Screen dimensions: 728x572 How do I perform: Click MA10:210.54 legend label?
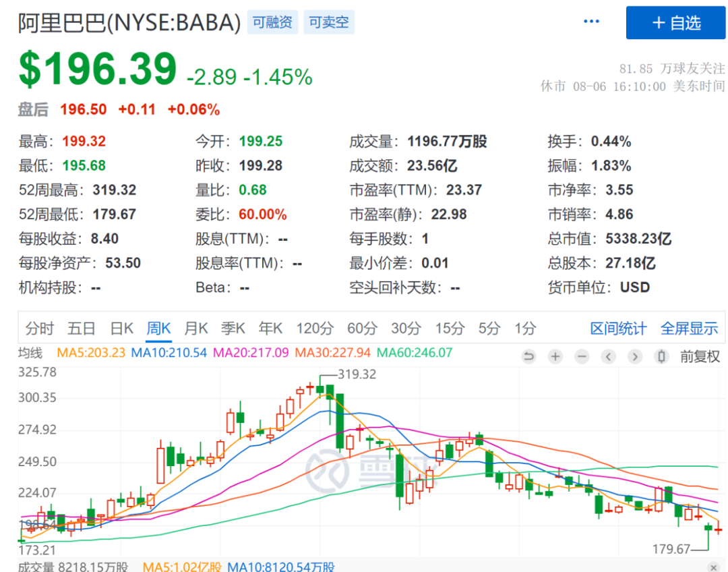click(x=169, y=353)
